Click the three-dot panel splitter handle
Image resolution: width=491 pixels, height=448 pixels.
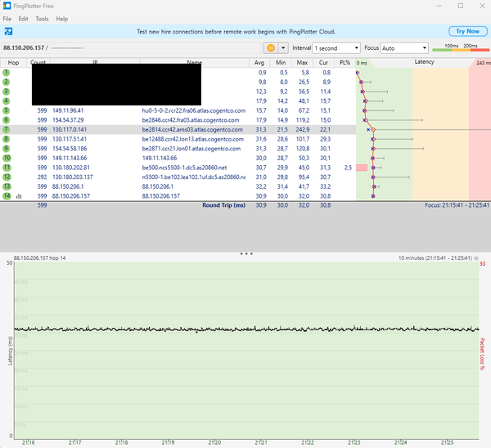pyautogui.click(x=246, y=253)
